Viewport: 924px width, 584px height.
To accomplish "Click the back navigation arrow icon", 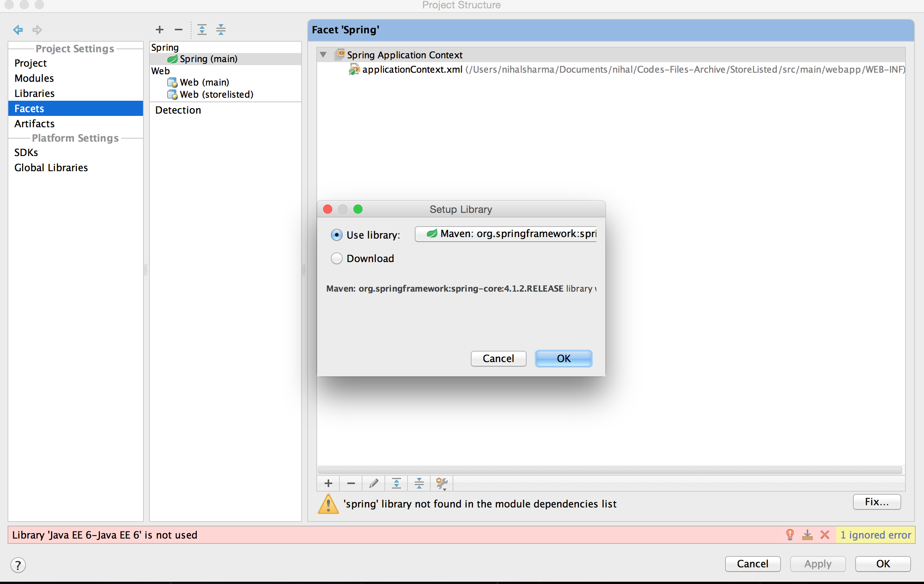I will 18,30.
